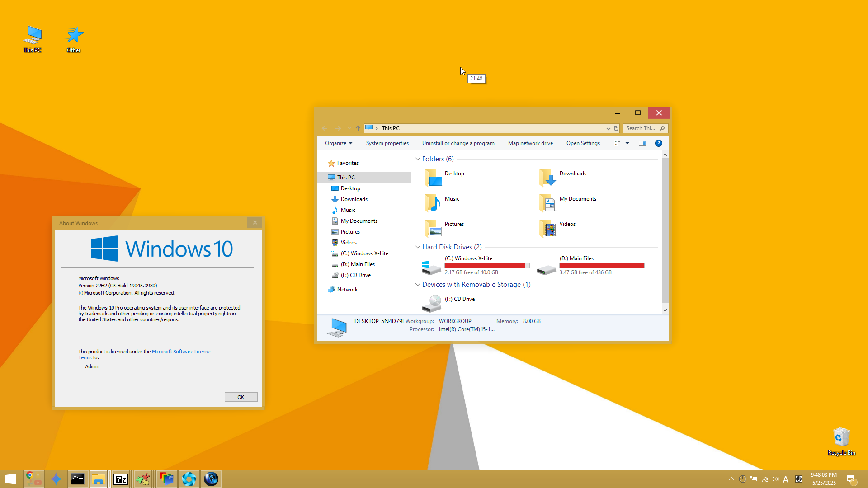Click the battery power tray icon

point(754,479)
